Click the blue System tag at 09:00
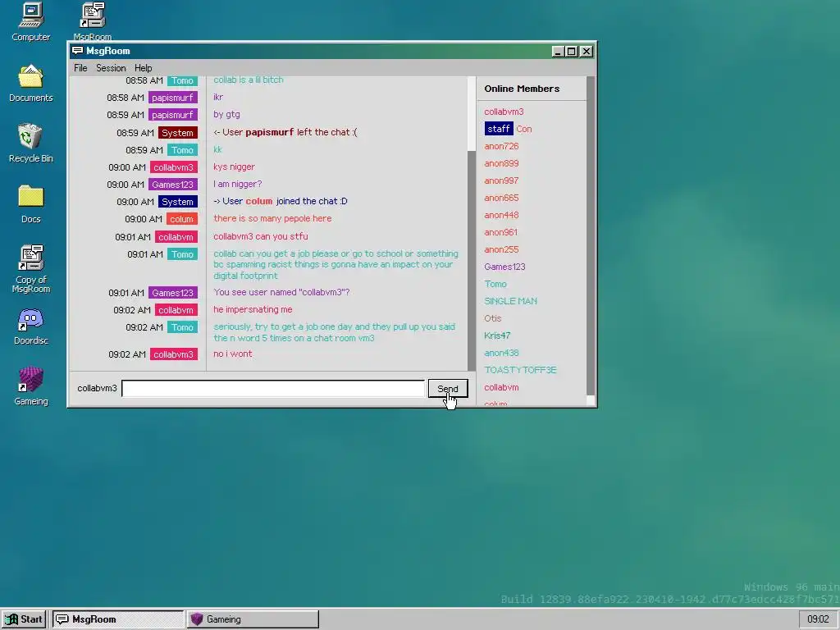The height and width of the screenshot is (630, 840). pyautogui.click(x=177, y=202)
